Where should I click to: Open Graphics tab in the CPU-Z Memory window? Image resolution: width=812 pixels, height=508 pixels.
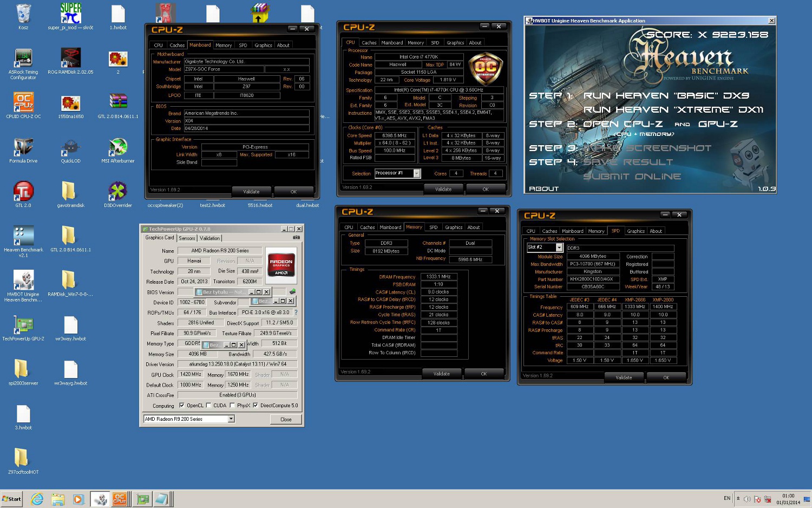[x=454, y=227]
